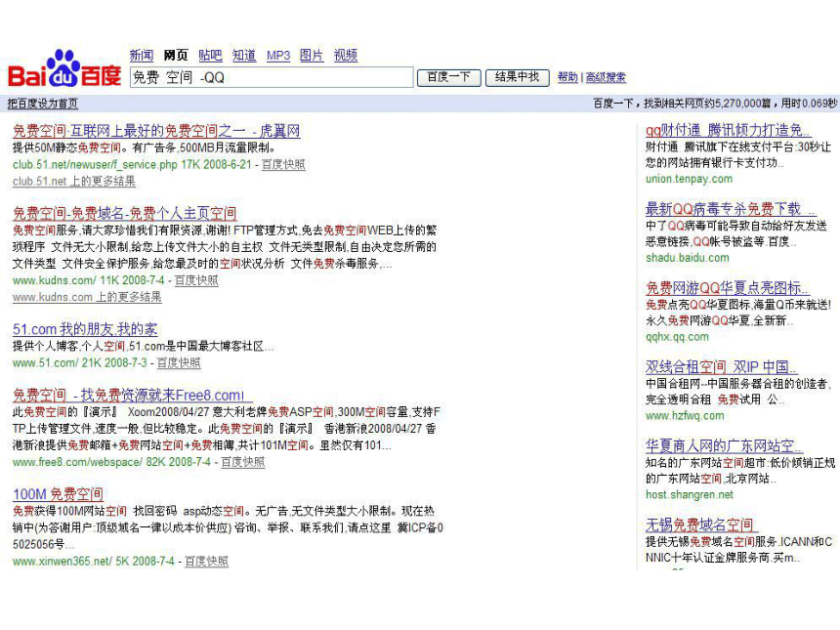Switch to the 知道 tab
This screenshot has width=840, height=630.
[244, 55]
